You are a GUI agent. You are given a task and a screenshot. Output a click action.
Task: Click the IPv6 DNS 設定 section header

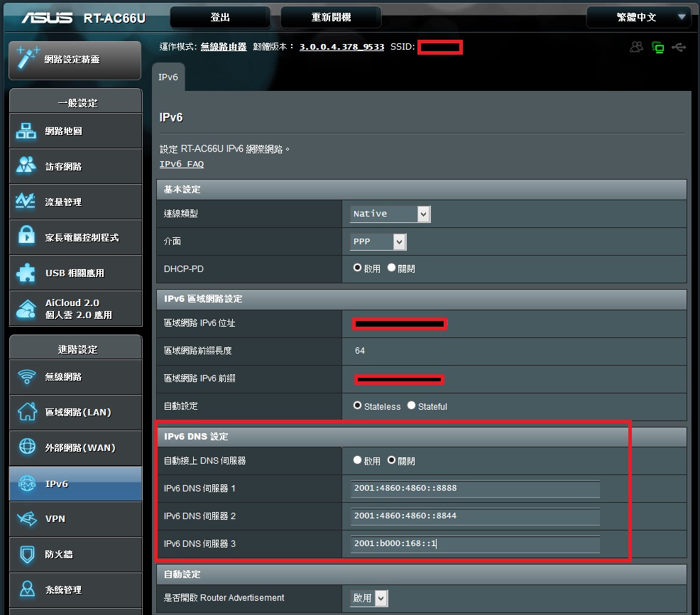[x=422, y=436]
